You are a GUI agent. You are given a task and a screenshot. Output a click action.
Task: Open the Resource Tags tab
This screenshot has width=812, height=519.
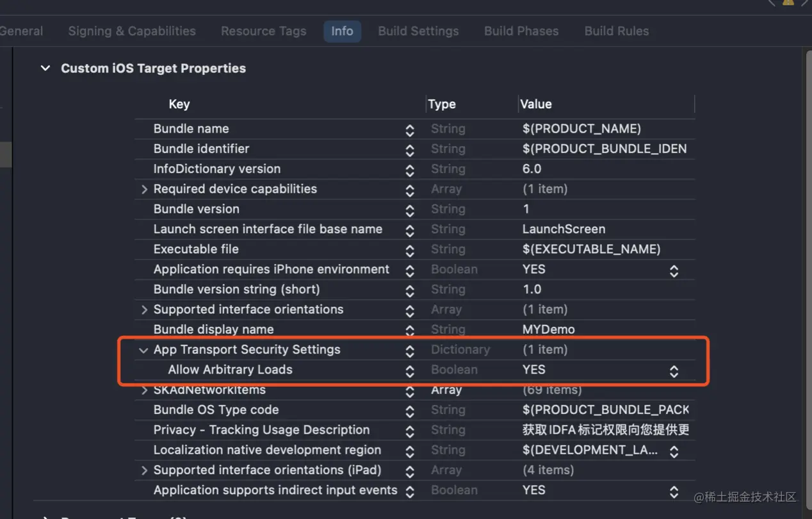264,31
